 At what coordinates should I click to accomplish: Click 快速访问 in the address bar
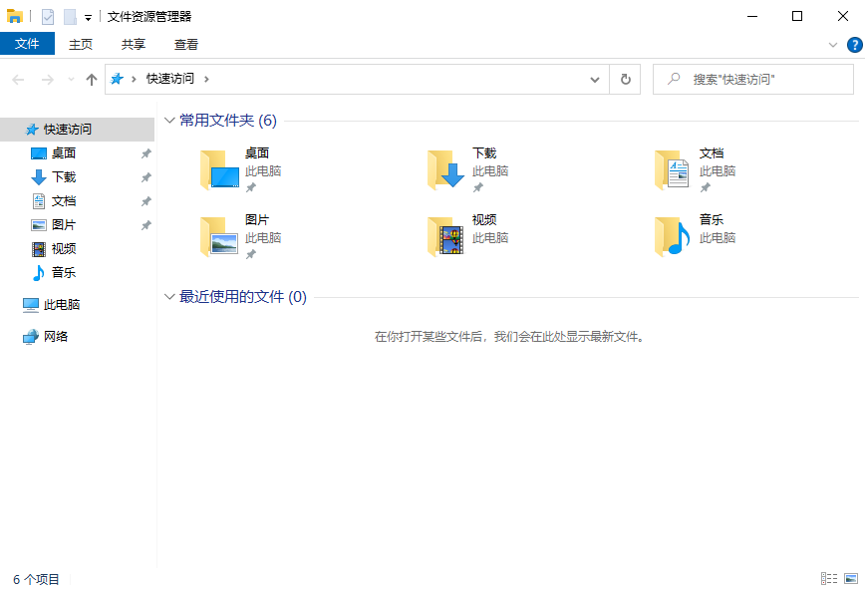pyautogui.click(x=170, y=79)
